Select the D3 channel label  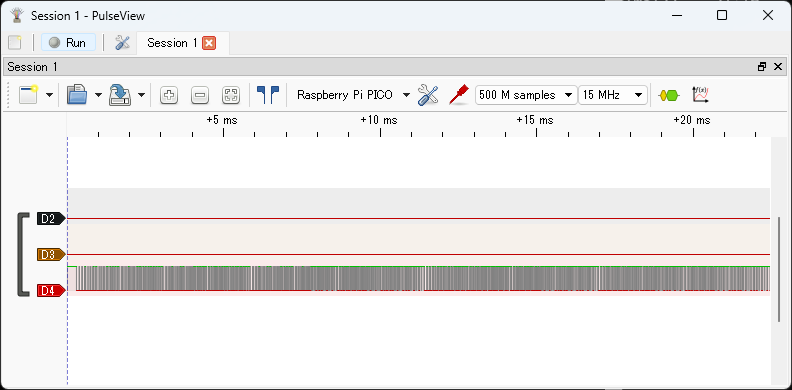click(x=51, y=255)
